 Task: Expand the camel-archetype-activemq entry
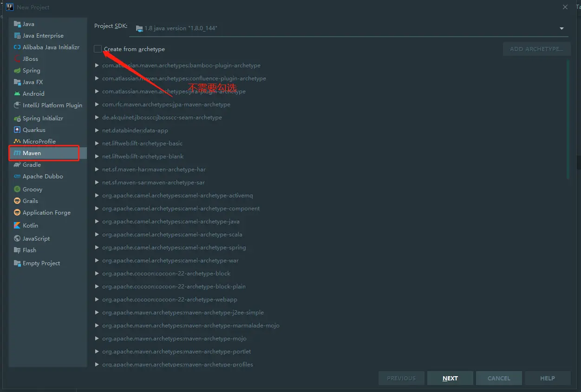(97, 196)
